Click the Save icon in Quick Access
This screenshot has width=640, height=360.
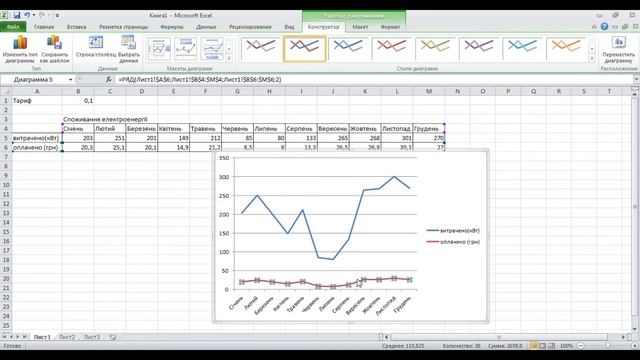[17, 16]
